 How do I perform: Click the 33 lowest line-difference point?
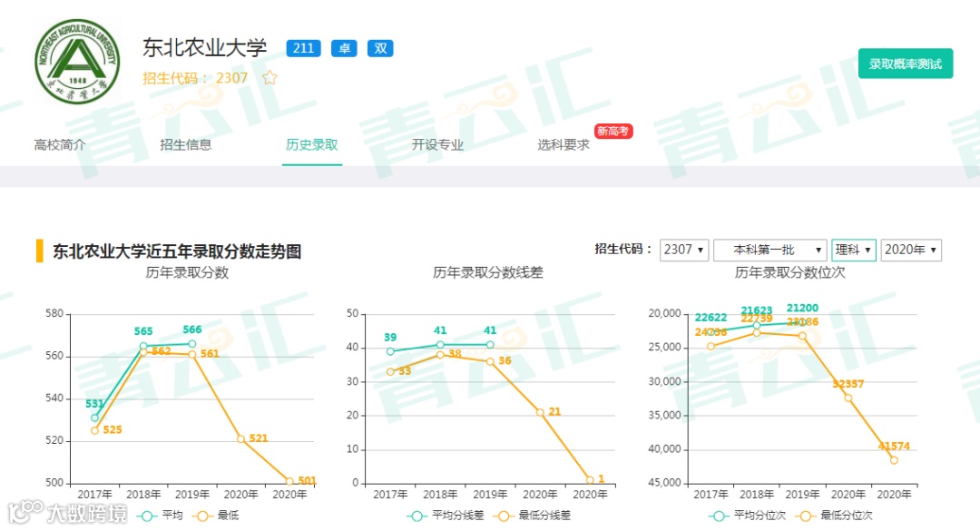[x=390, y=371]
